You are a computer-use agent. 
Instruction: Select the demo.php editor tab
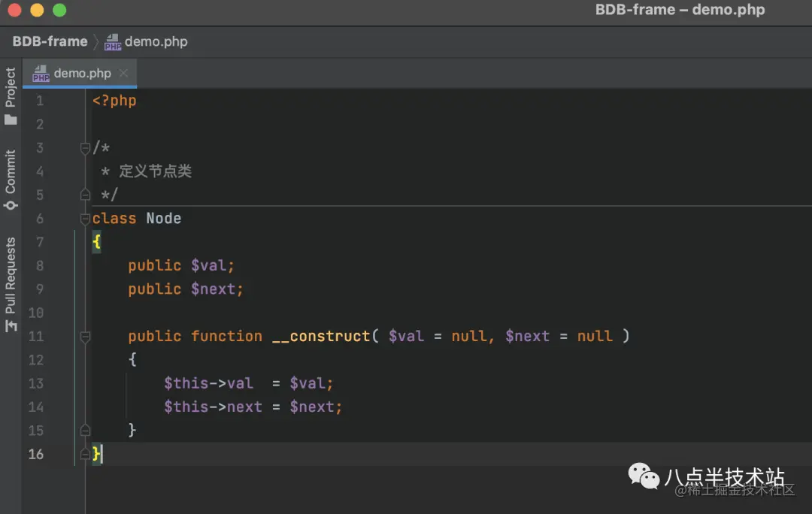coord(82,74)
